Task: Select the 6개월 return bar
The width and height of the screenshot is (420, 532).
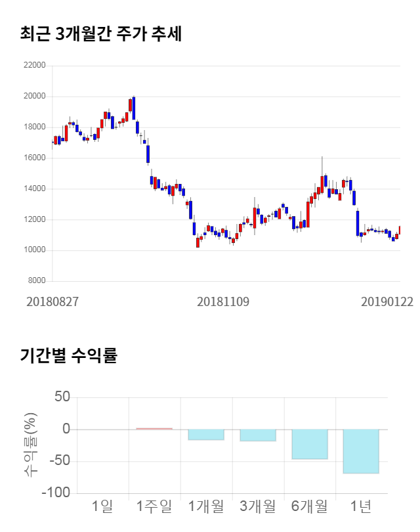Action: (x=309, y=444)
